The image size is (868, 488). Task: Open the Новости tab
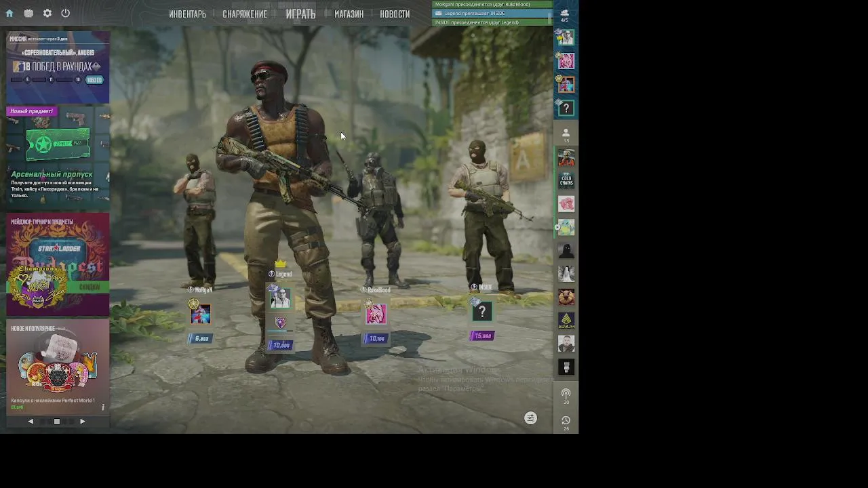395,14
